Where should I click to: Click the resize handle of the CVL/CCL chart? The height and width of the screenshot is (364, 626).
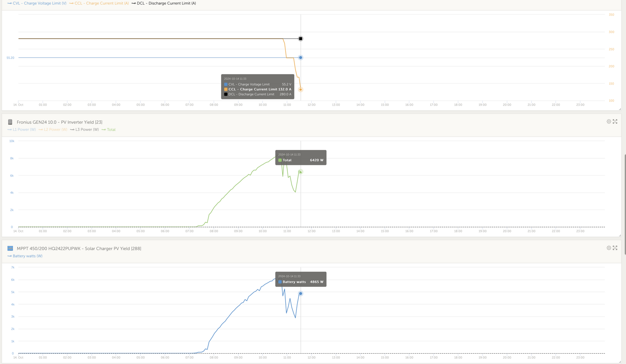point(620,109)
